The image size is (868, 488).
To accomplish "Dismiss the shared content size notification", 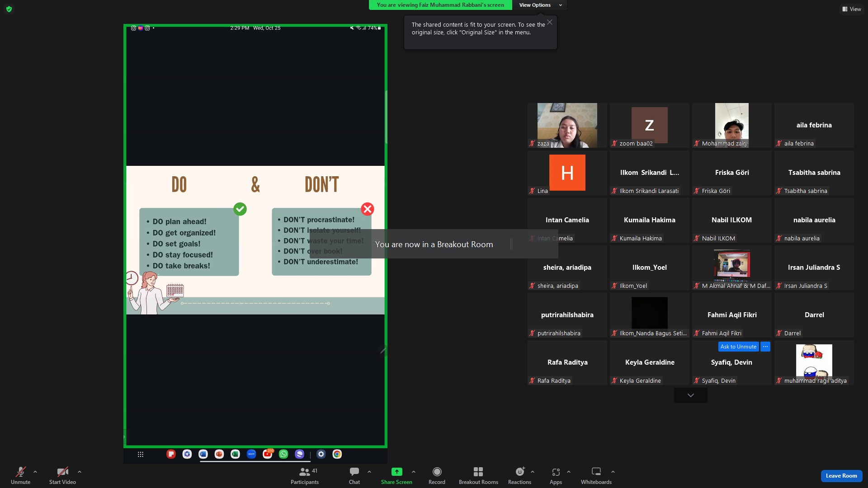I will (x=549, y=22).
